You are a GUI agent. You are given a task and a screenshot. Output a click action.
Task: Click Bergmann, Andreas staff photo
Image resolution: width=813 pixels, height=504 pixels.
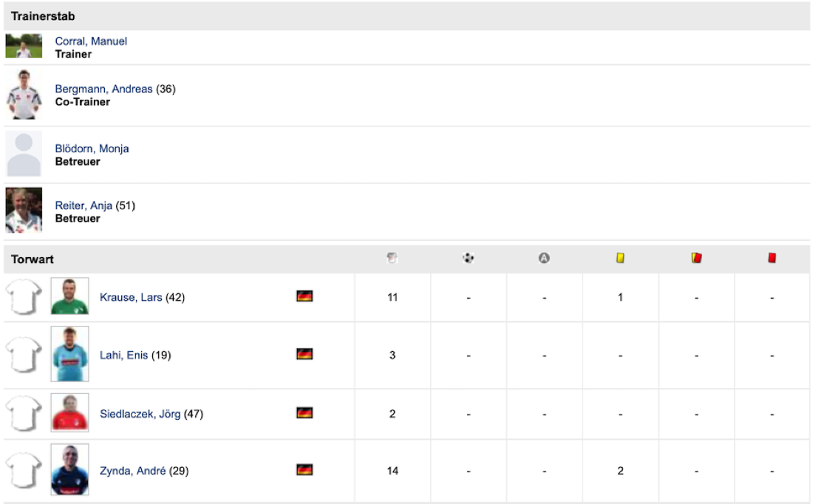24,95
